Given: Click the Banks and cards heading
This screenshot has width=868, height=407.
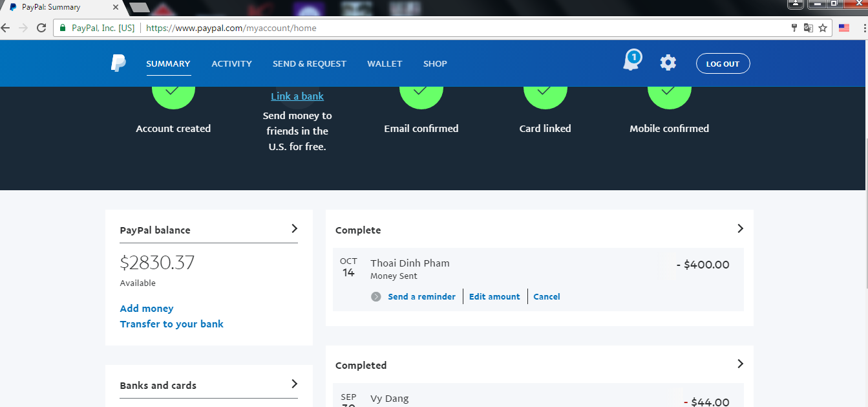Looking at the screenshot, I should coord(158,386).
